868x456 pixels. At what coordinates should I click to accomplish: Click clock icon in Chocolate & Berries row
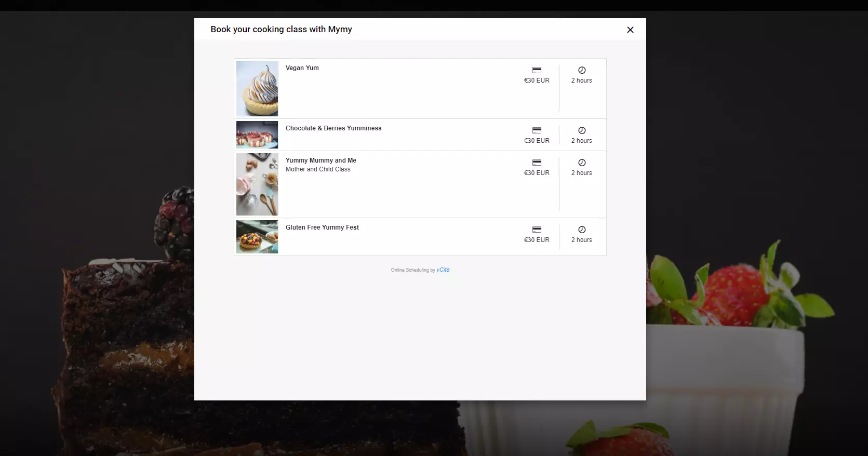[582, 130]
